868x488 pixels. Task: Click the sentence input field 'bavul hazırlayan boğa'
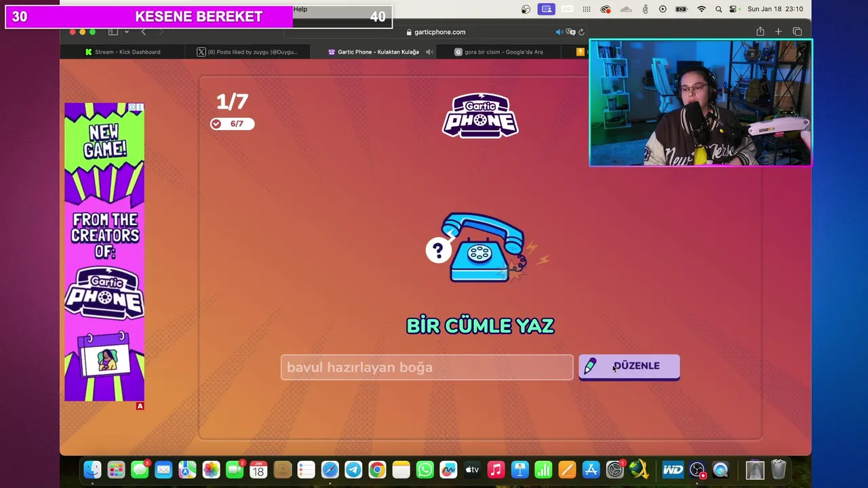(427, 367)
